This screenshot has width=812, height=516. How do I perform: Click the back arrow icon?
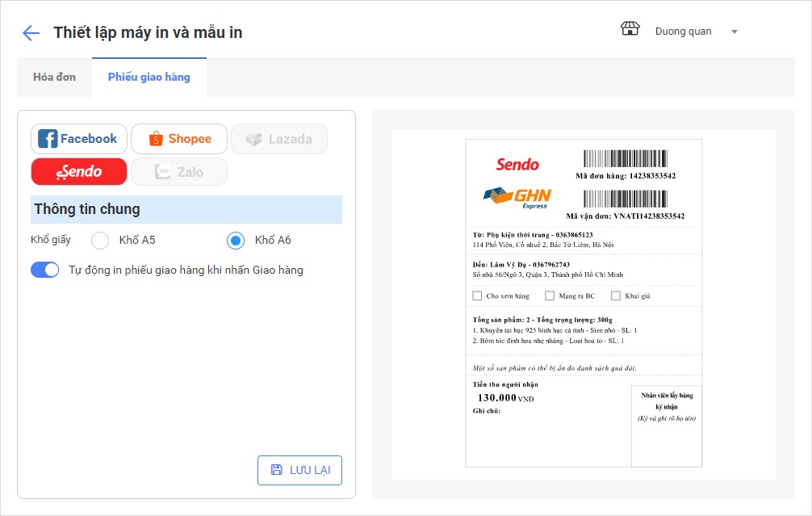click(x=31, y=33)
